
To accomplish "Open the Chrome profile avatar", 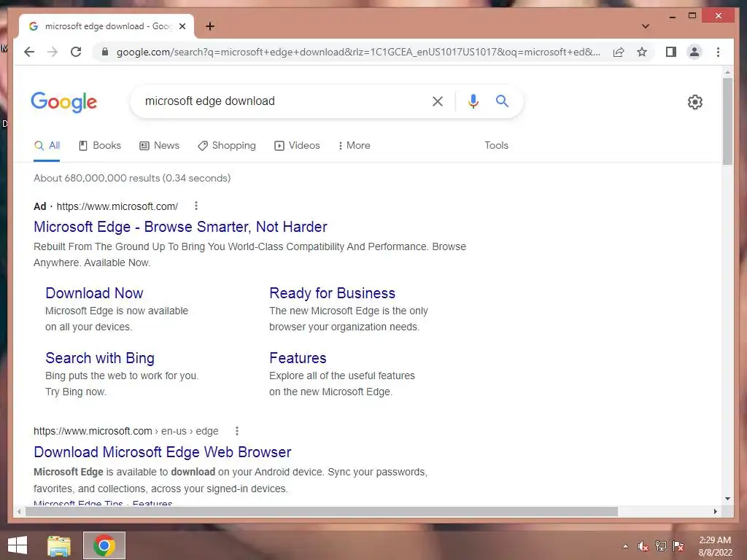I will point(694,52).
